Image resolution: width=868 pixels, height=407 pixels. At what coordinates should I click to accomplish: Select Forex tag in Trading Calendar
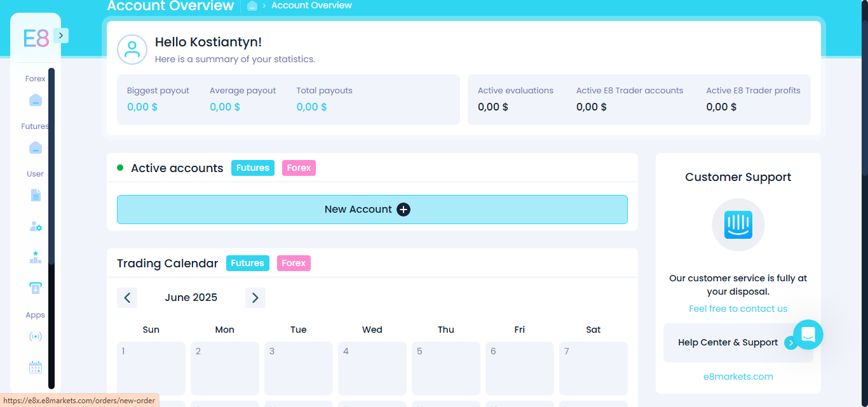(294, 264)
